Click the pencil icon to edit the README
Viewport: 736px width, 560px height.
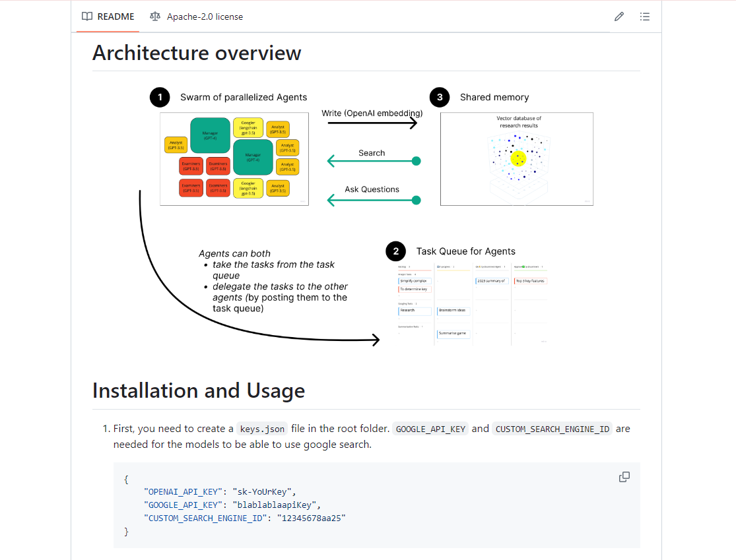[619, 16]
